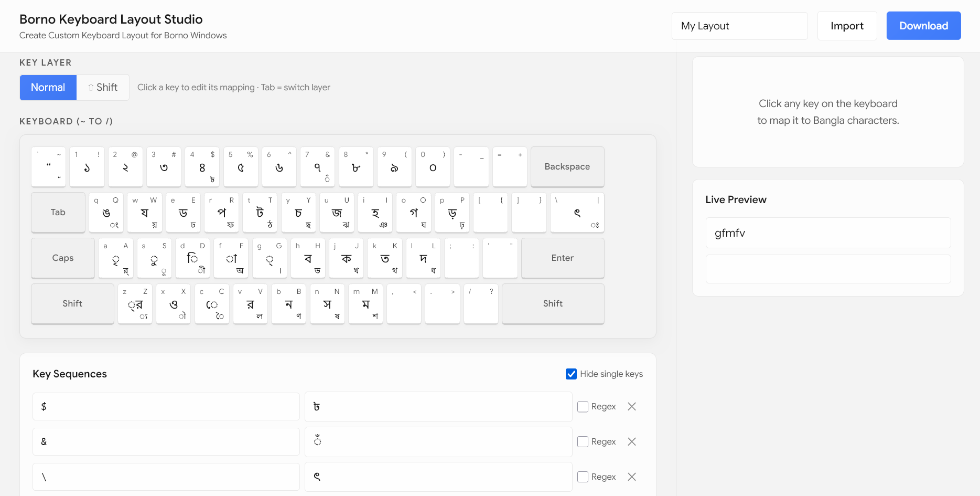Select the k key mapped to ত

tap(385, 258)
